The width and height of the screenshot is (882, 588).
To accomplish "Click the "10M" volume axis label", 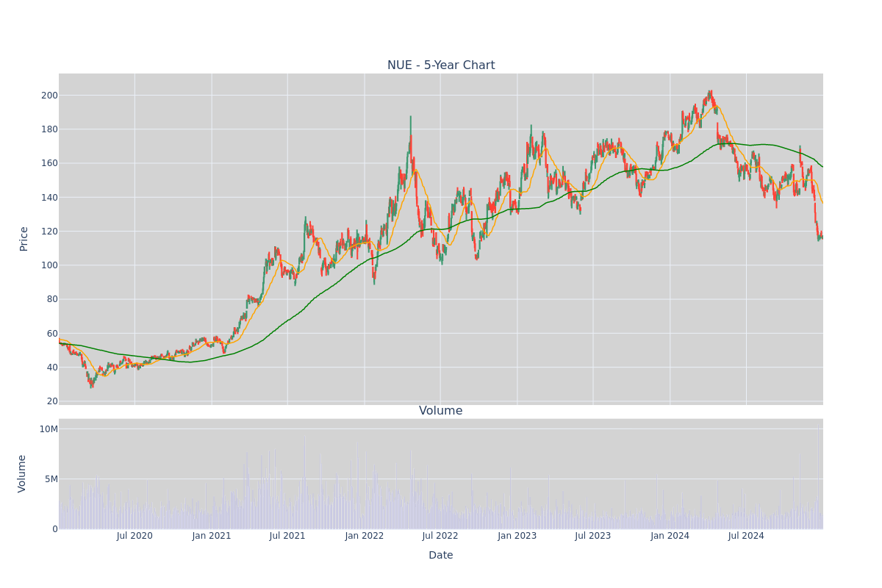I will [x=49, y=429].
